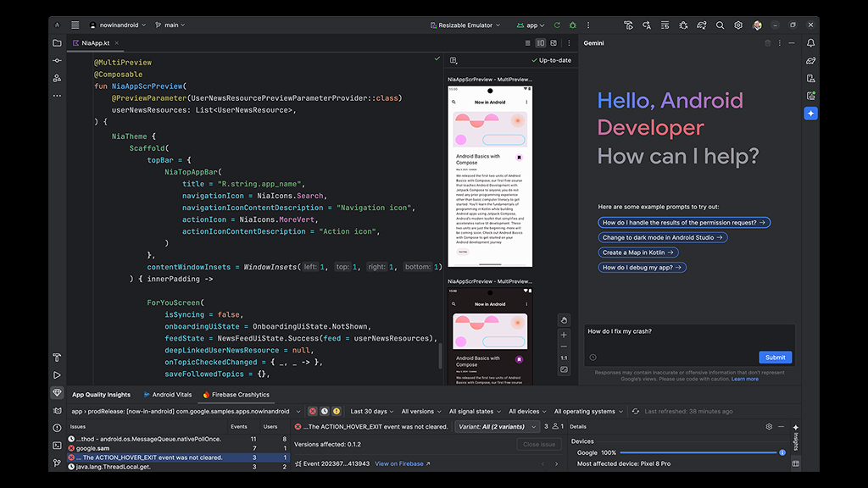The width and height of the screenshot is (868, 488).
Task: Toggle non-fatal issues filter (yellow icon)
Action: coord(337,411)
